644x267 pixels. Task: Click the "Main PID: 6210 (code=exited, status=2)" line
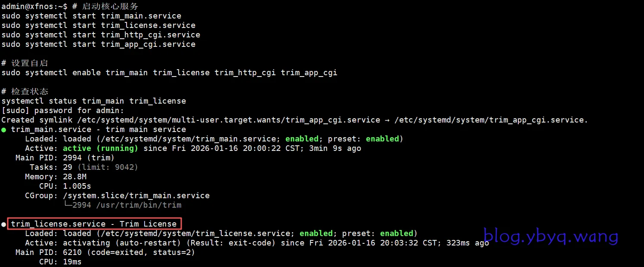tap(105, 252)
